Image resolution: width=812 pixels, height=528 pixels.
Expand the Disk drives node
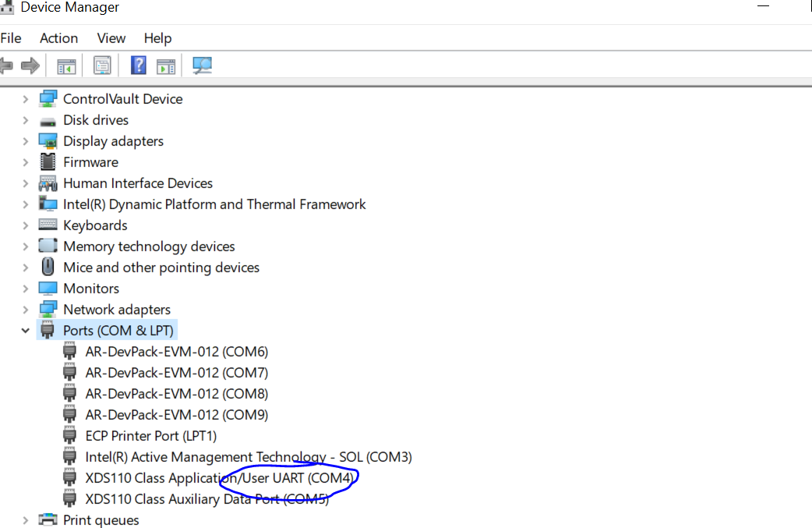26,120
